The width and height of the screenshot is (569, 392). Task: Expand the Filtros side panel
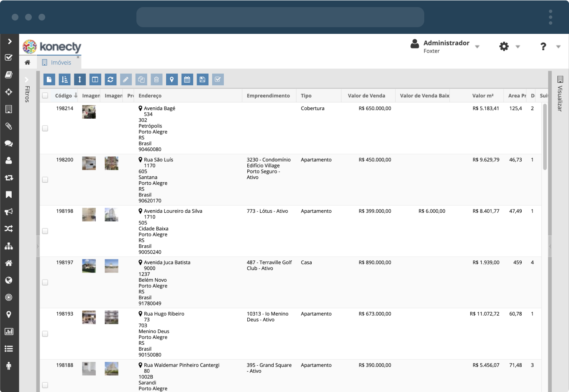pyautogui.click(x=27, y=90)
